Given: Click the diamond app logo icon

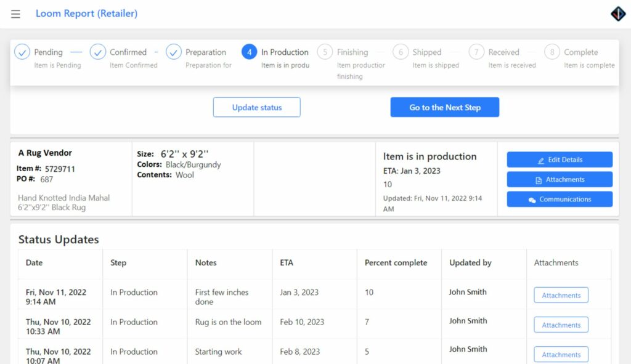Looking at the screenshot, I should [618, 14].
